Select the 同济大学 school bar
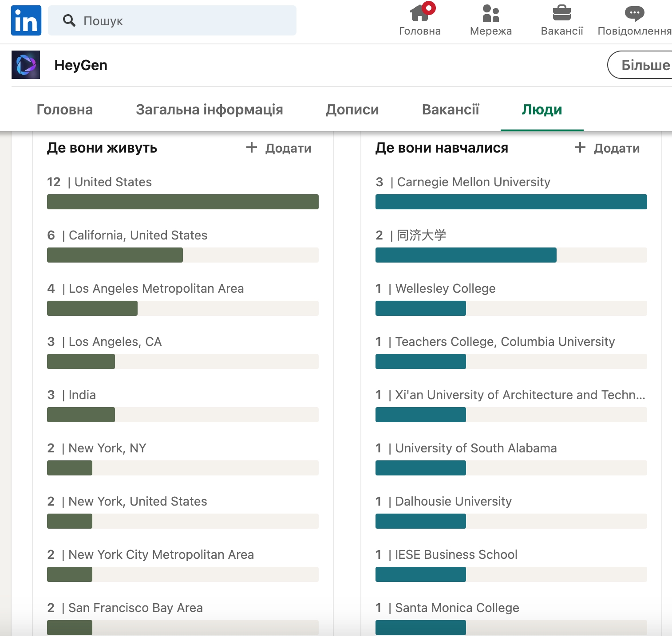 [511, 255]
